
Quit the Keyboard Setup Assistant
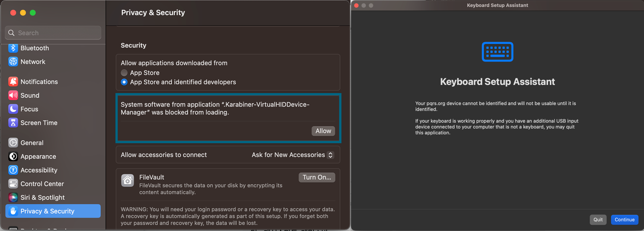(x=598, y=220)
